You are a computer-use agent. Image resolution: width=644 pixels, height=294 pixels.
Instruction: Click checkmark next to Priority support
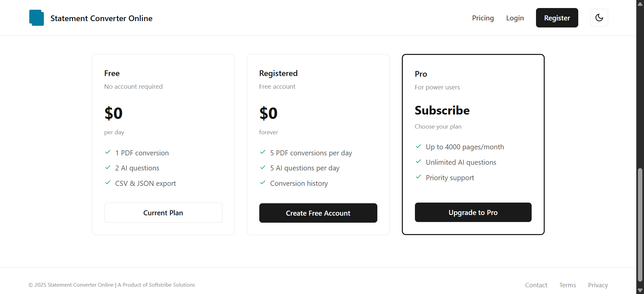[419, 177]
